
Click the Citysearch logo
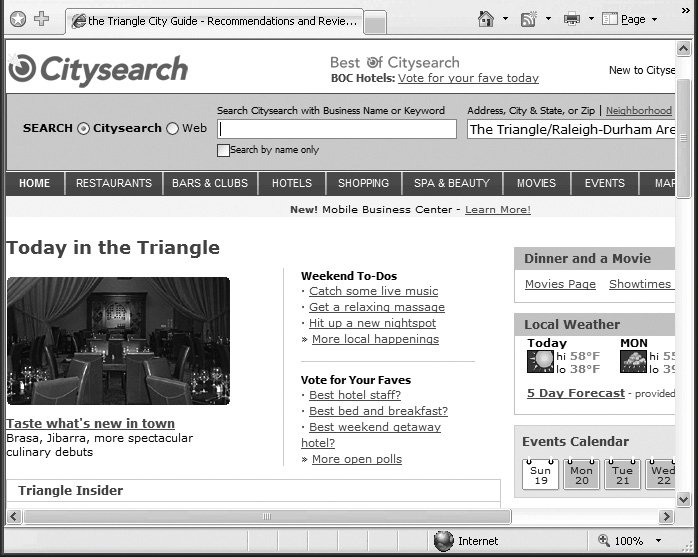[x=98, y=70]
